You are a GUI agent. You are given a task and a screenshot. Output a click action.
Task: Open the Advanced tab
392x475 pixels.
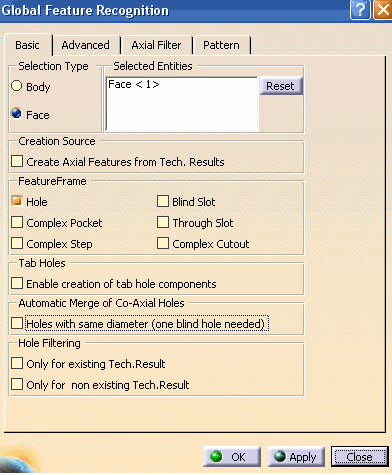[x=86, y=45]
